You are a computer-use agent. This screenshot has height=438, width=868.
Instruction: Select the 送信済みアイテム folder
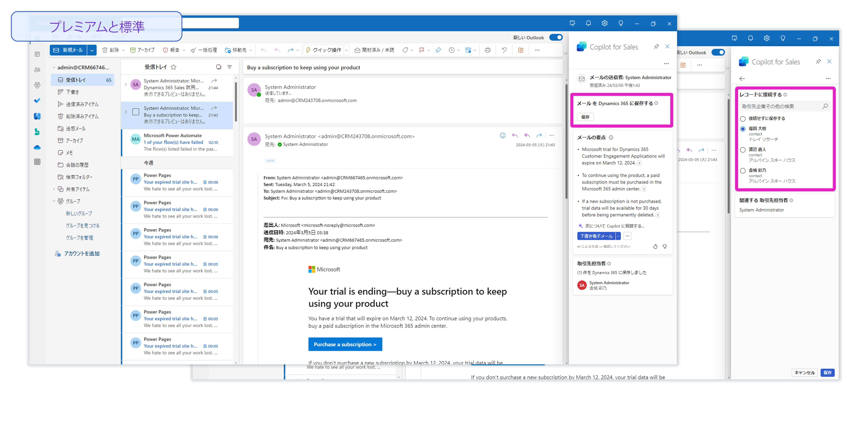tap(83, 104)
